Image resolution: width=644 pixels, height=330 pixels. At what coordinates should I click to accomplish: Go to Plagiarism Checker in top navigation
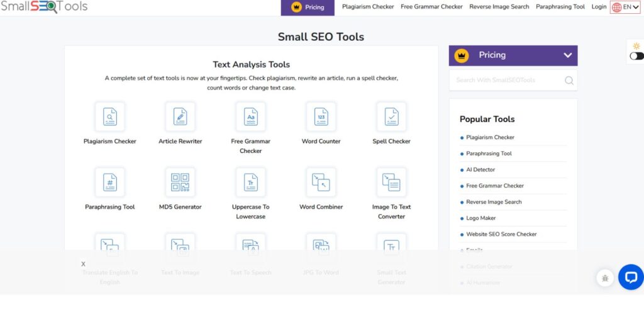[x=368, y=6]
